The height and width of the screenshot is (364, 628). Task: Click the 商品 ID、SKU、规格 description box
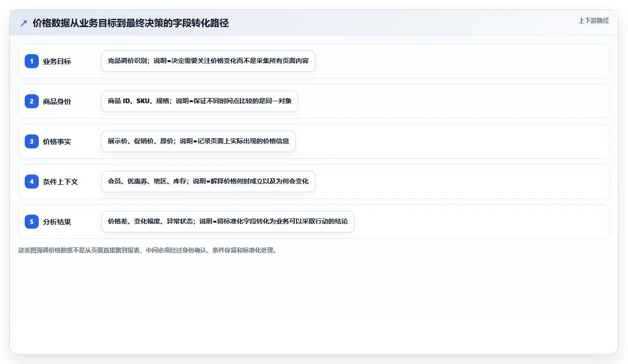coord(199,101)
